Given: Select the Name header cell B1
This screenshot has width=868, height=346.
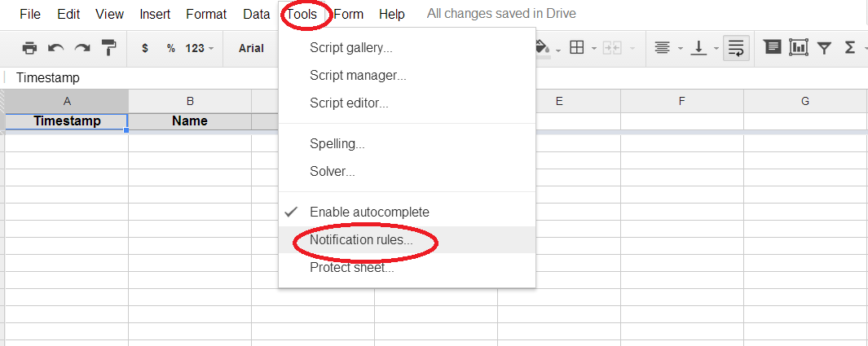Looking at the screenshot, I should coord(190,121).
